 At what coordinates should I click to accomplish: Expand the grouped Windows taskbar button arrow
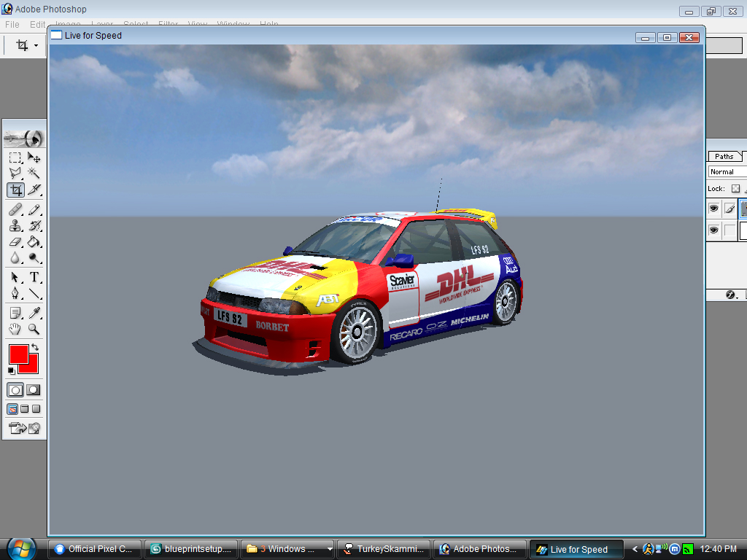329,549
